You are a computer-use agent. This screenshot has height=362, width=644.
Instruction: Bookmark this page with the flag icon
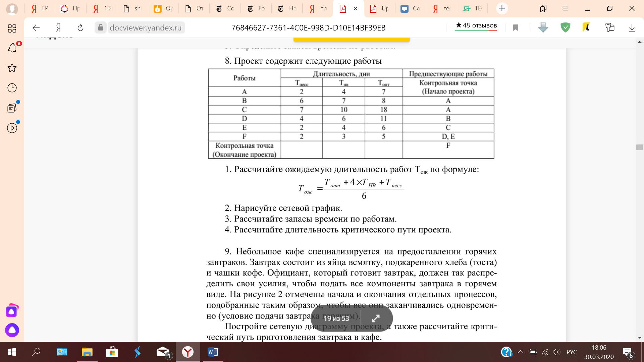point(516,27)
